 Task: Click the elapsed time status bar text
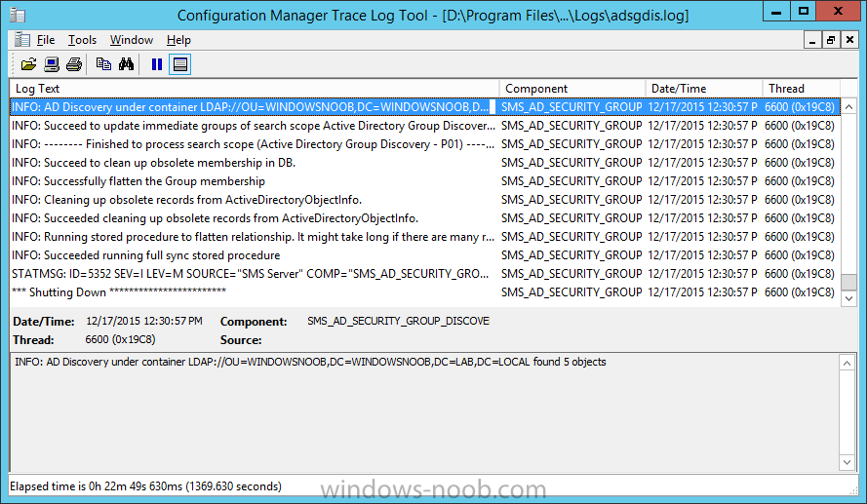(x=146, y=486)
